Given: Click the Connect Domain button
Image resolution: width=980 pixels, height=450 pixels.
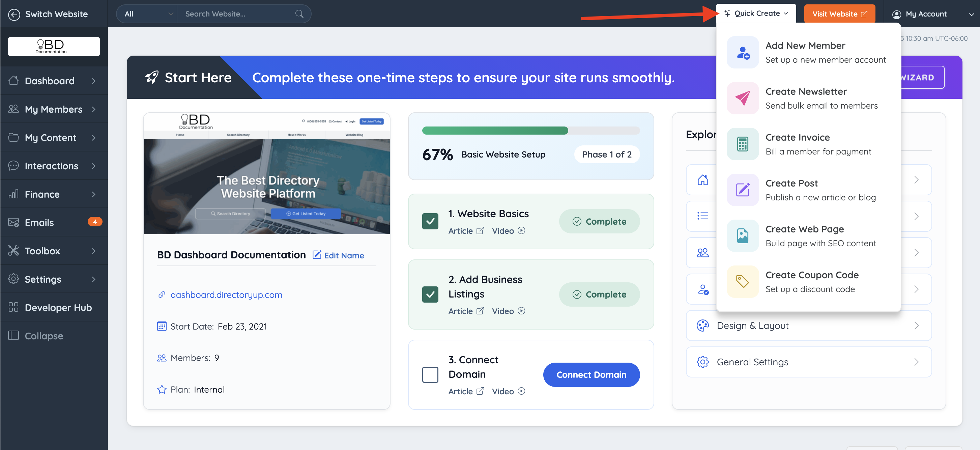Looking at the screenshot, I should click(591, 375).
